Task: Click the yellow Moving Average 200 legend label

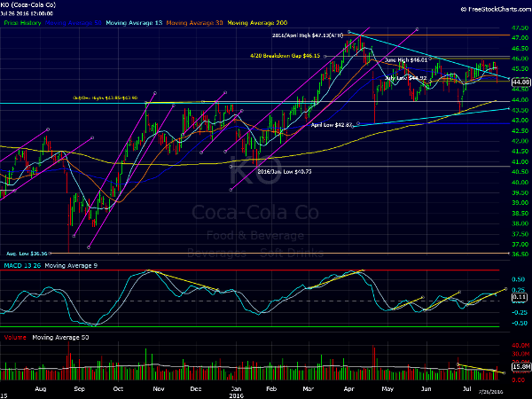Action: coord(257,23)
